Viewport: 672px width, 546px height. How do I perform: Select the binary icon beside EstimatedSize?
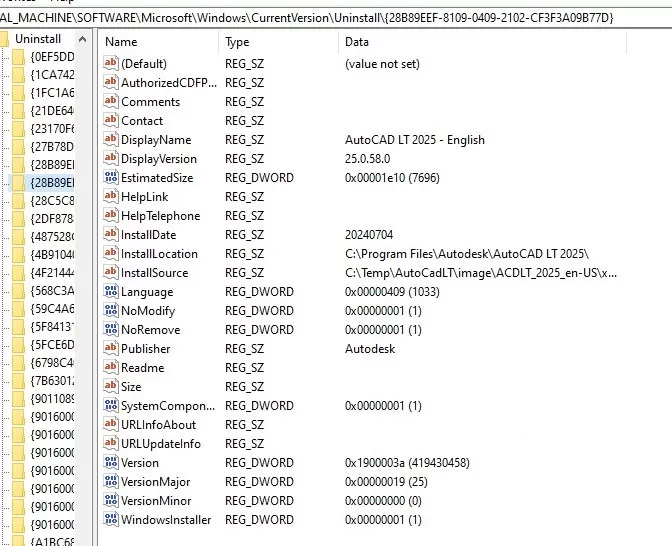click(x=111, y=177)
